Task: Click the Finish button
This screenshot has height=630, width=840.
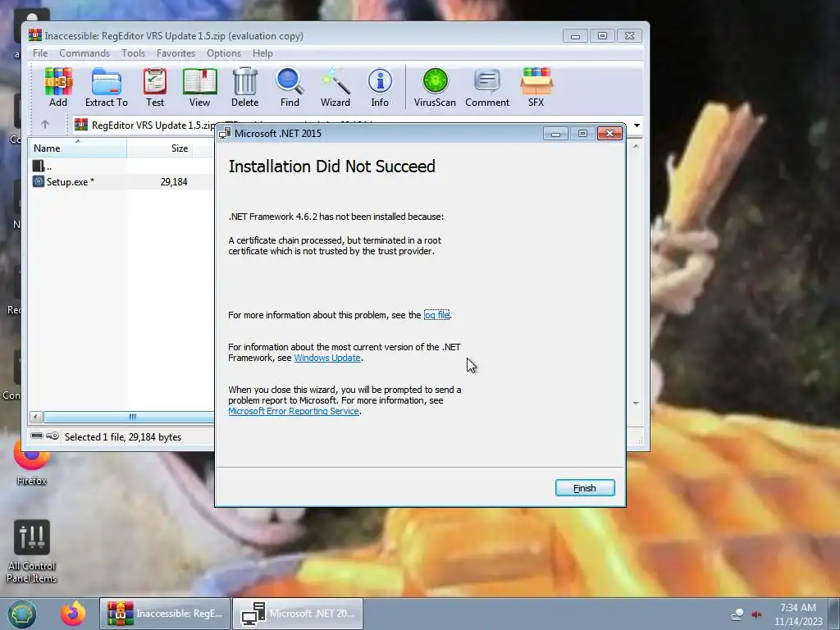Action: [x=585, y=488]
